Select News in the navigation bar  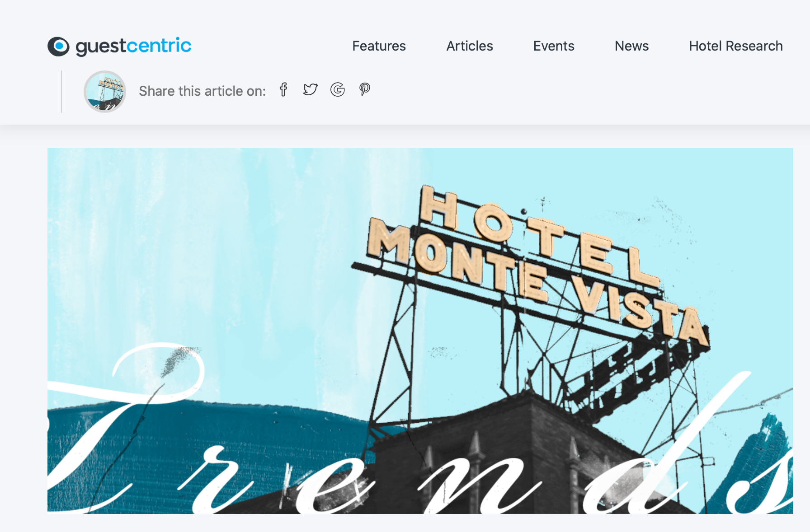click(631, 46)
